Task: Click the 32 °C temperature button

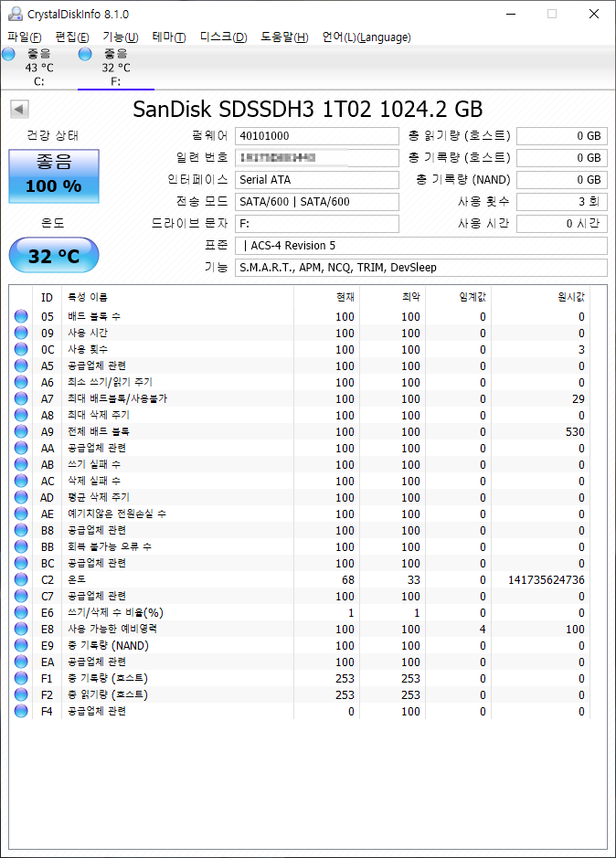Action: coord(54,255)
